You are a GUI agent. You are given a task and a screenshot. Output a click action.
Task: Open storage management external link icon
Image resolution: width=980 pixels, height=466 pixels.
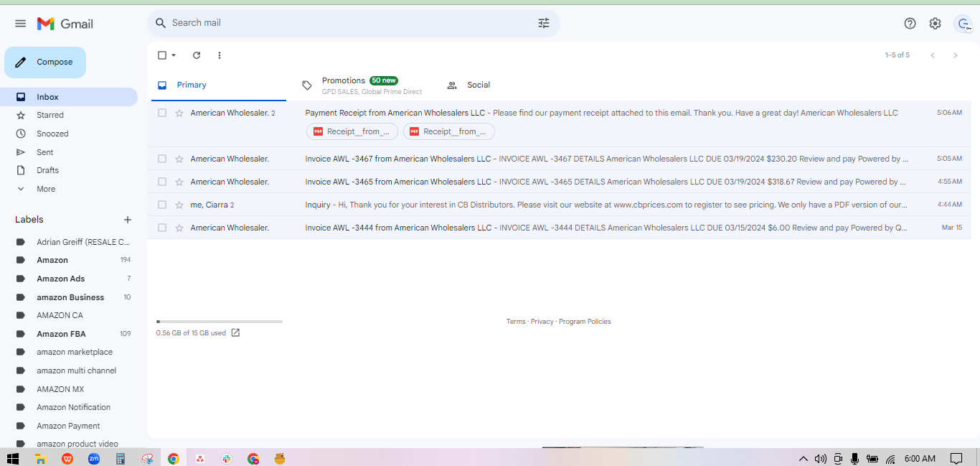[x=235, y=332]
